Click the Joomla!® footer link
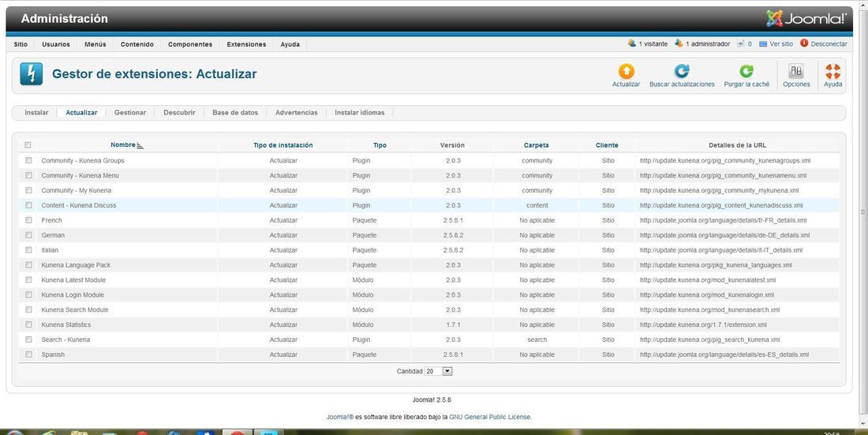 [340, 417]
